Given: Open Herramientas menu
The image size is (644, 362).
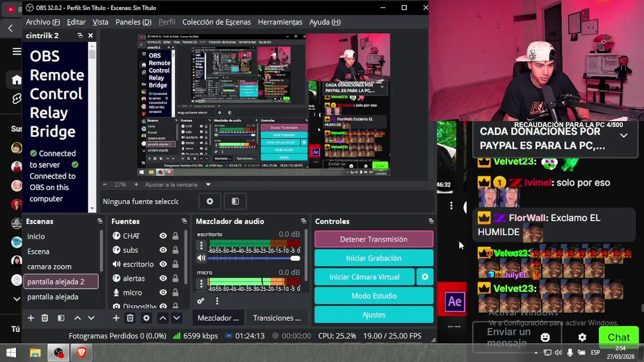Looking at the screenshot, I should click(x=280, y=22).
